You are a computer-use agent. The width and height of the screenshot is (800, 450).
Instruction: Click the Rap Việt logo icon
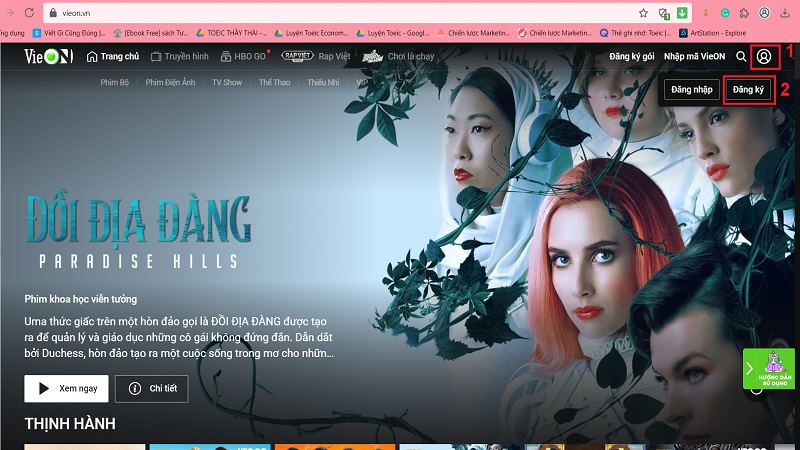pyautogui.click(x=298, y=57)
